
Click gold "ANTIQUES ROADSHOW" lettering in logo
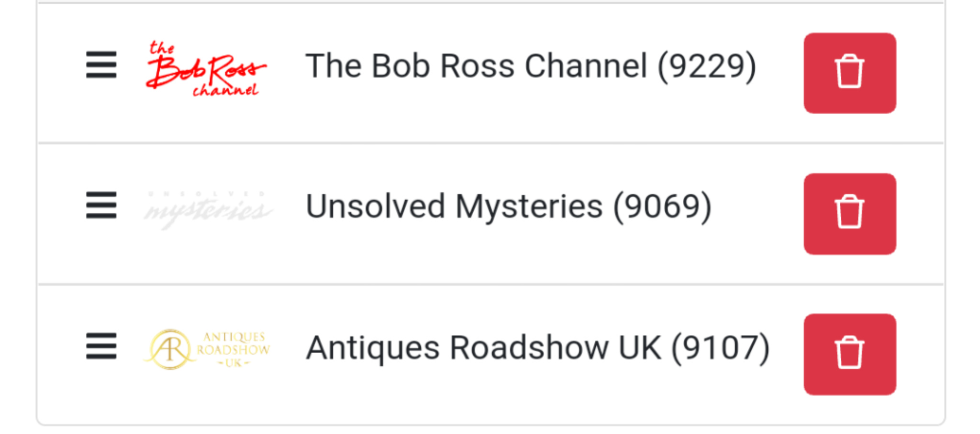tap(234, 344)
